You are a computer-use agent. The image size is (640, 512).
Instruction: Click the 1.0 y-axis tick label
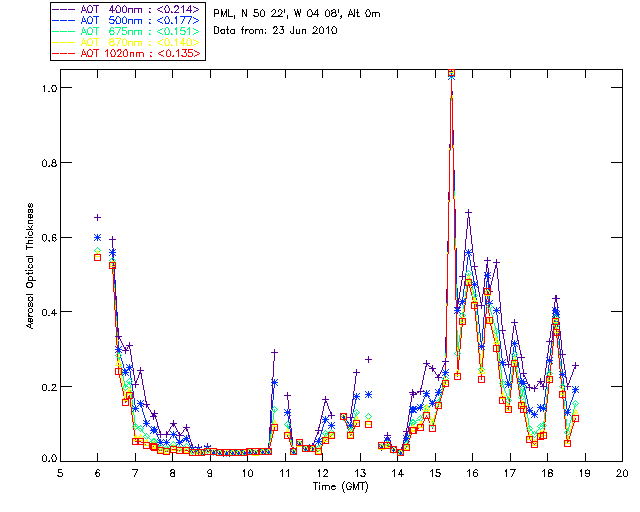[49, 88]
